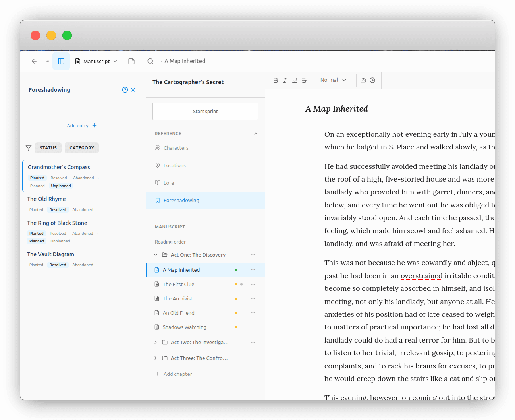Filter entries by CATEGORY
This screenshot has height=420, width=515.
click(x=82, y=148)
